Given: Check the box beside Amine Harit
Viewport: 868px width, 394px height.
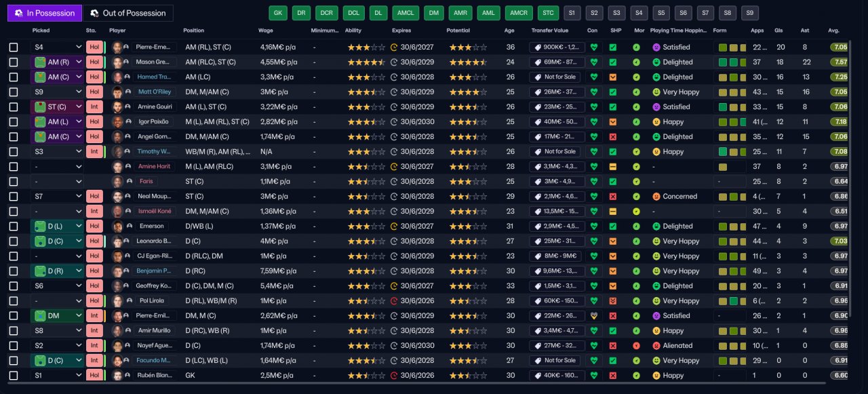Looking at the screenshot, I should coord(14,167).
